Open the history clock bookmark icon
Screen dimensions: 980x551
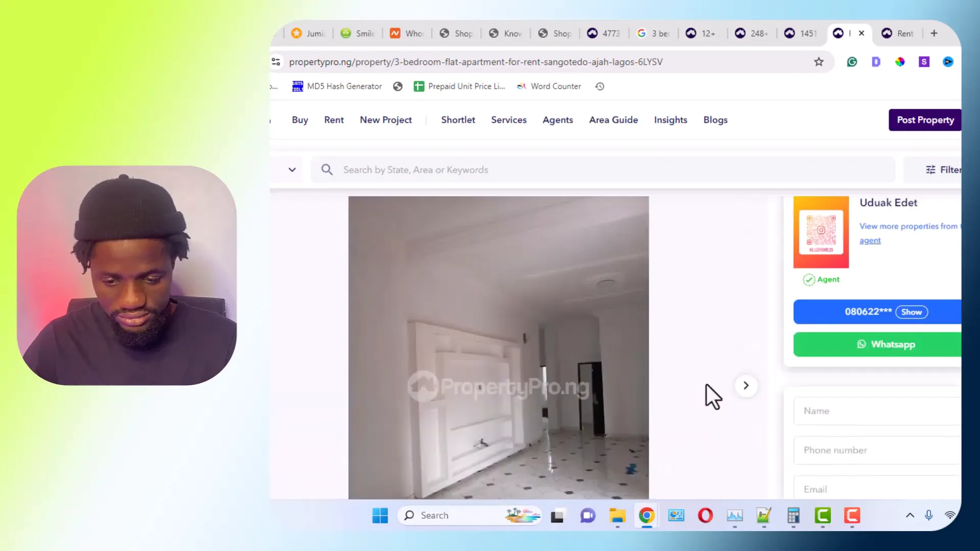click(600, 86)
